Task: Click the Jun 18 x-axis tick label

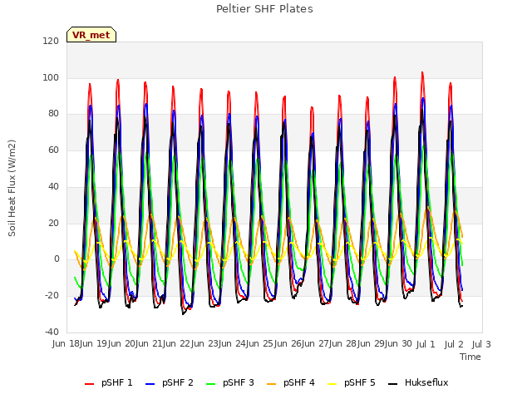Action: pyautogui.click(x=66, y=344)
